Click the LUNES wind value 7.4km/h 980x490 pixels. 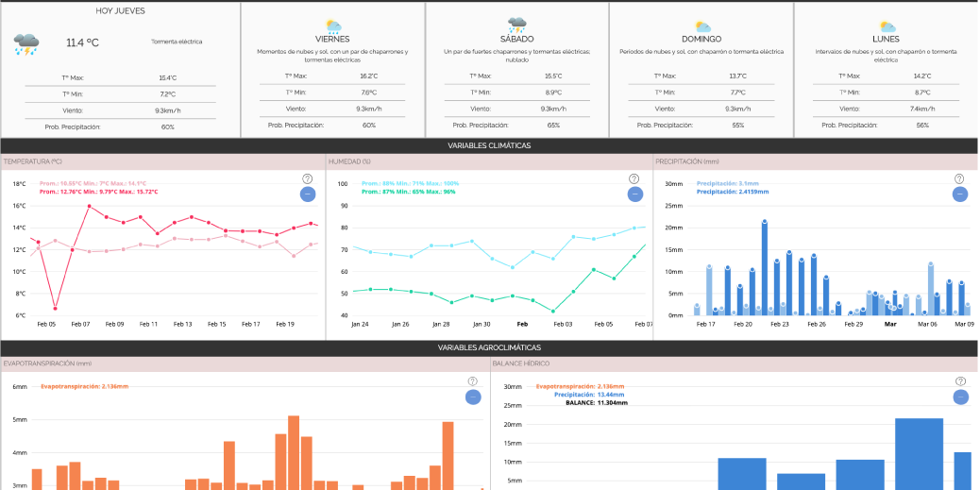click(921, 109)
